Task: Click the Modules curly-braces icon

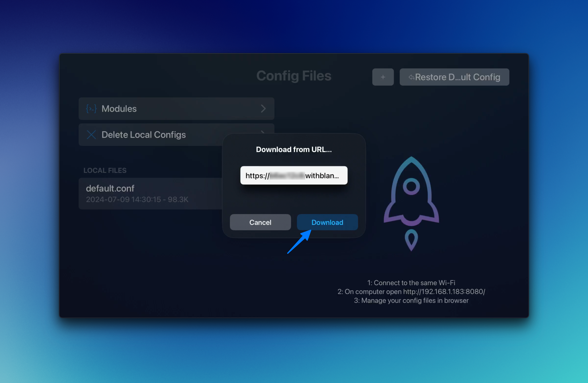Action: (x=91, y=109)
